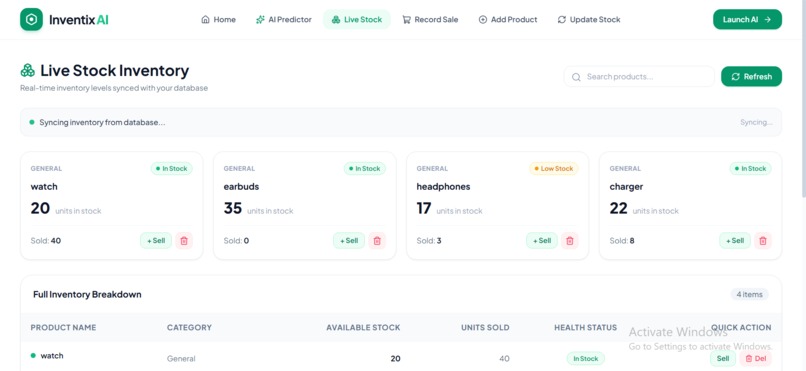
Task: Click the 4 items count badge
Action: 749,294
